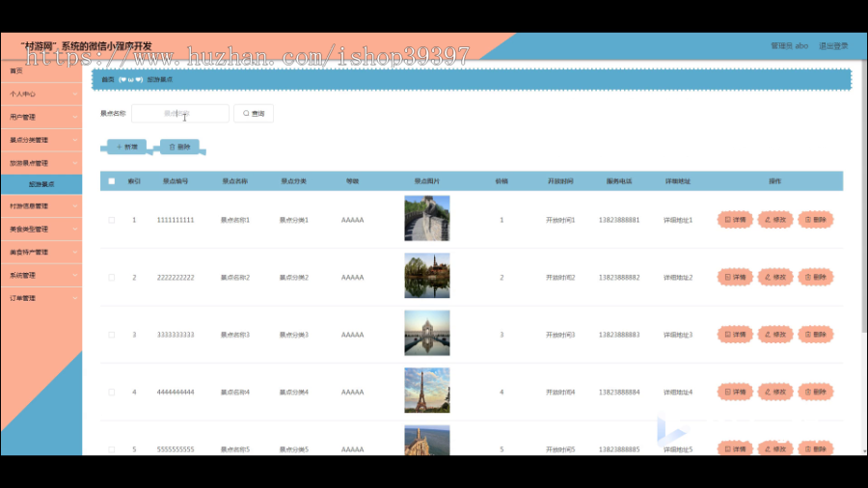Click 修改 for 景点名称3
868x488 pixels.
(x=775, y=335)
